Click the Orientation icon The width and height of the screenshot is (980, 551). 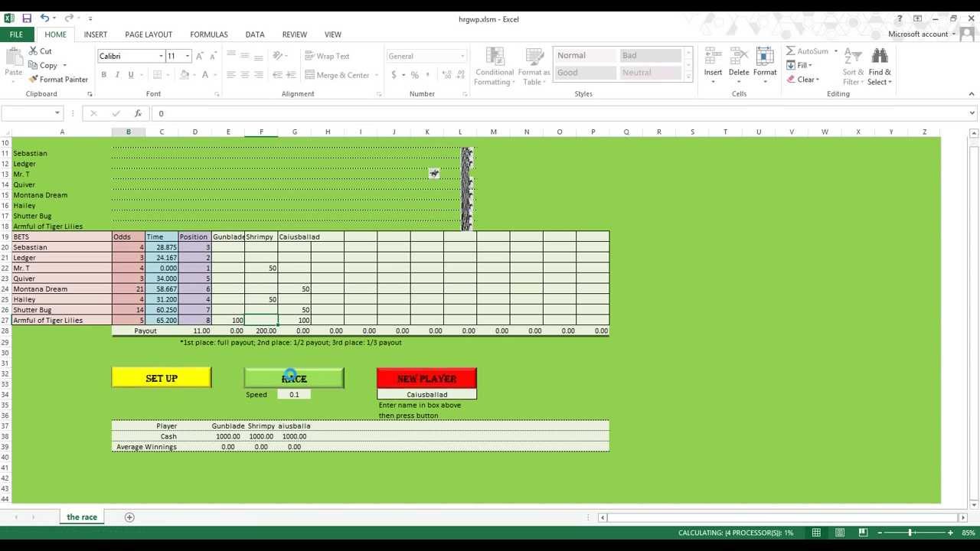coord(279,56)
